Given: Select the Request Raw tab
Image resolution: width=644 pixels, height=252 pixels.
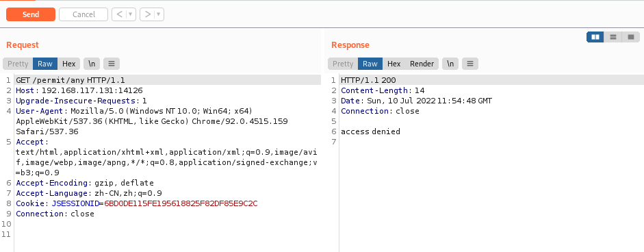Looking at the screenshot, I should 45,64.
